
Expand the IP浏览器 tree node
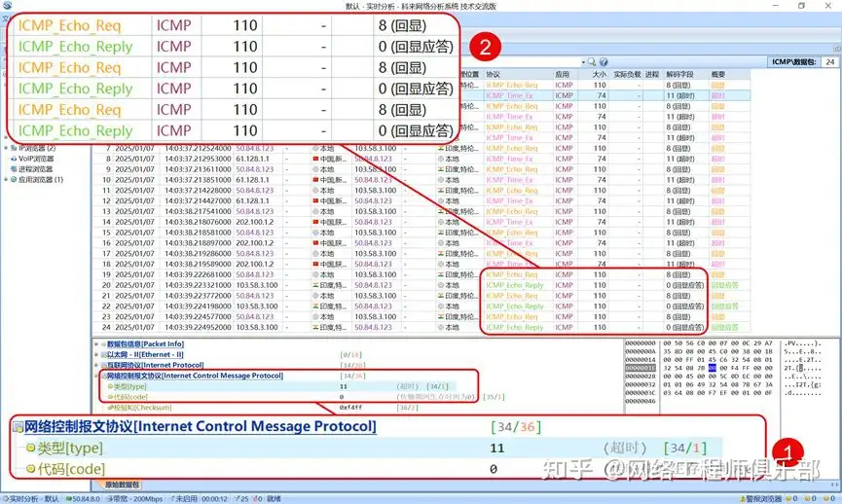point(6,148)
